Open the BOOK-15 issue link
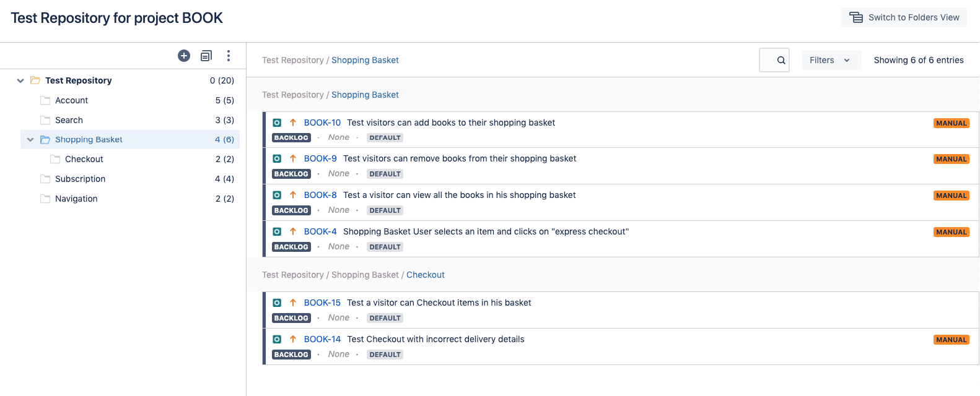 [322, 303]
